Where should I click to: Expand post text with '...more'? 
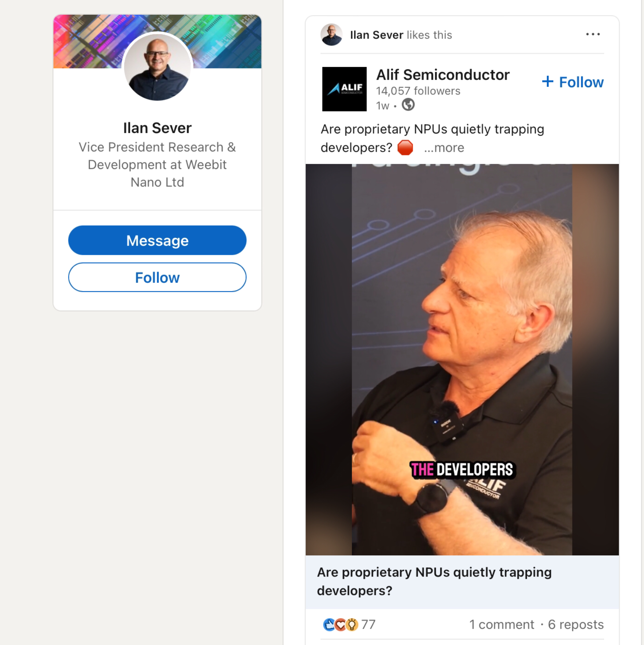(444, 148)
